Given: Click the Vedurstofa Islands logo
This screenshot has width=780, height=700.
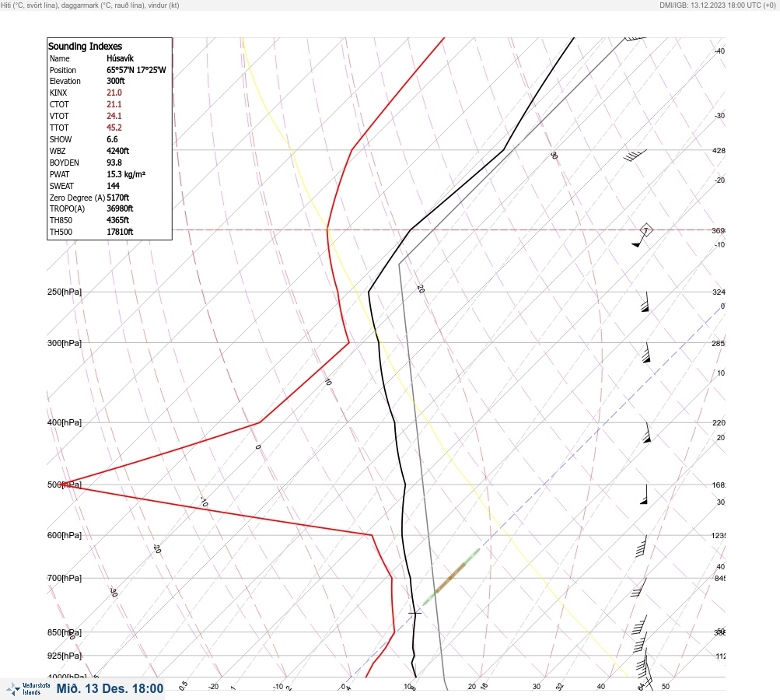Looking at the screenshot, I should tap(28, 689).
